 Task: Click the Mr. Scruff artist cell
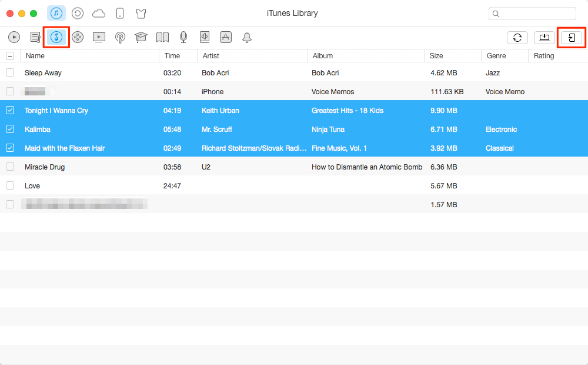point(217,129)
